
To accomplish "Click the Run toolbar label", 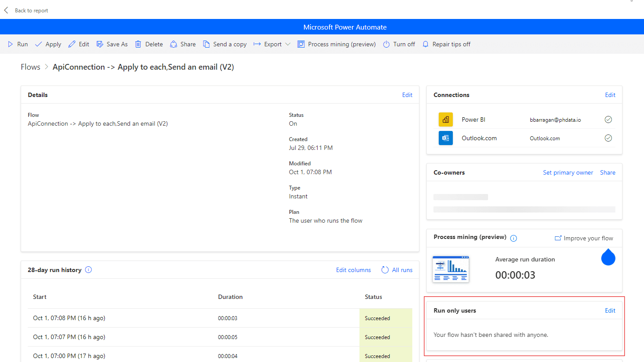I will 22,44.
